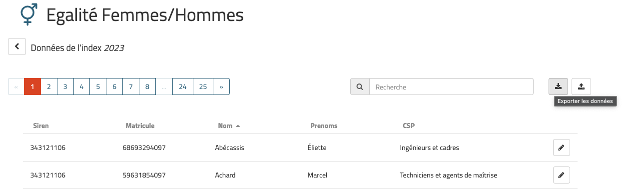The image size is (644, 189).
Task: Click the gender symbol logo icon
Action: (x=29, y=15)
